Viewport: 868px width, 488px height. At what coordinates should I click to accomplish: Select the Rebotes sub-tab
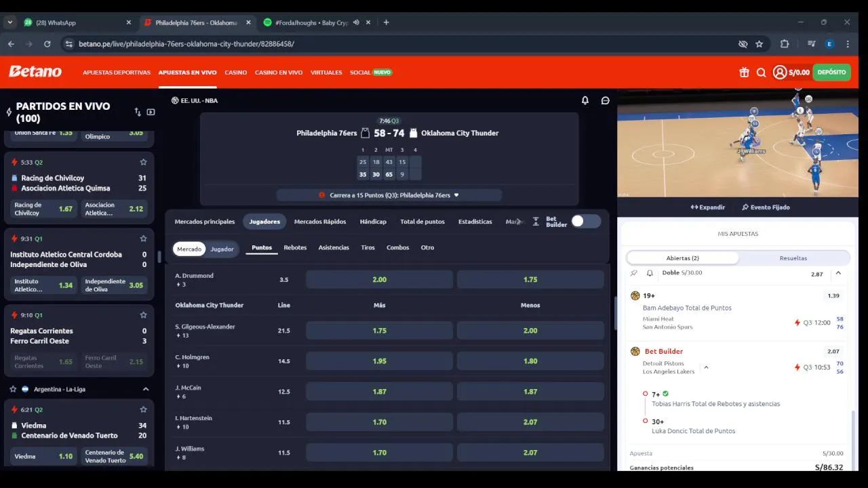pos(295,247)
